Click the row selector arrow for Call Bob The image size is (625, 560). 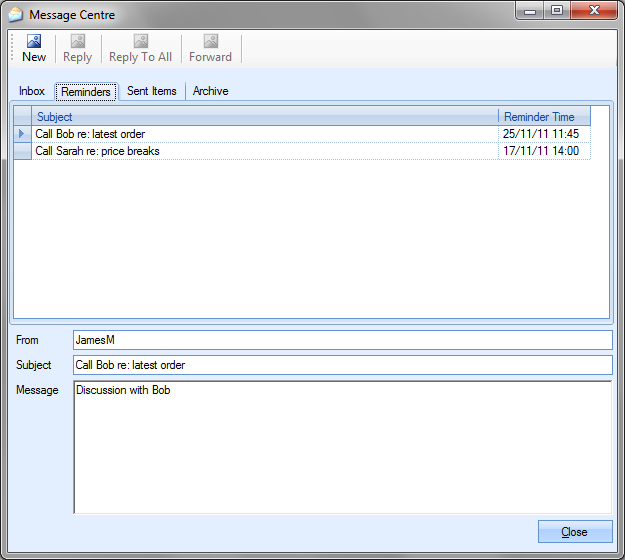[22, 134]
